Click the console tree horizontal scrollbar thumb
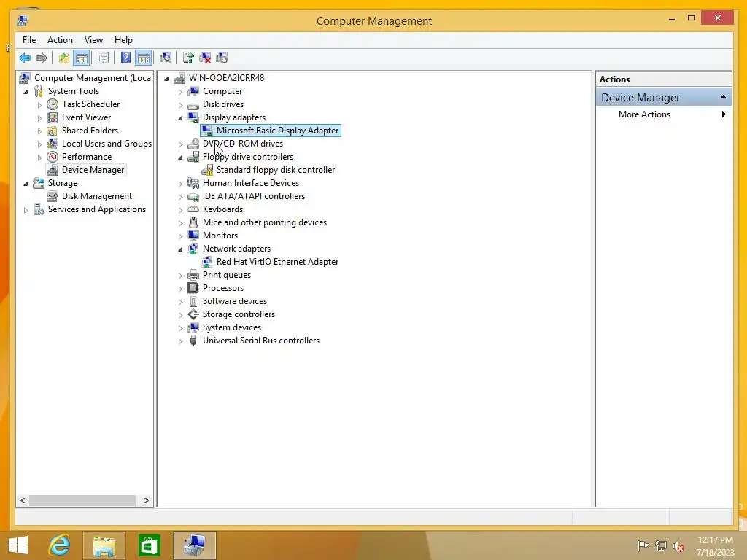Viewport: 747px width, 560px height. point(82,500)
